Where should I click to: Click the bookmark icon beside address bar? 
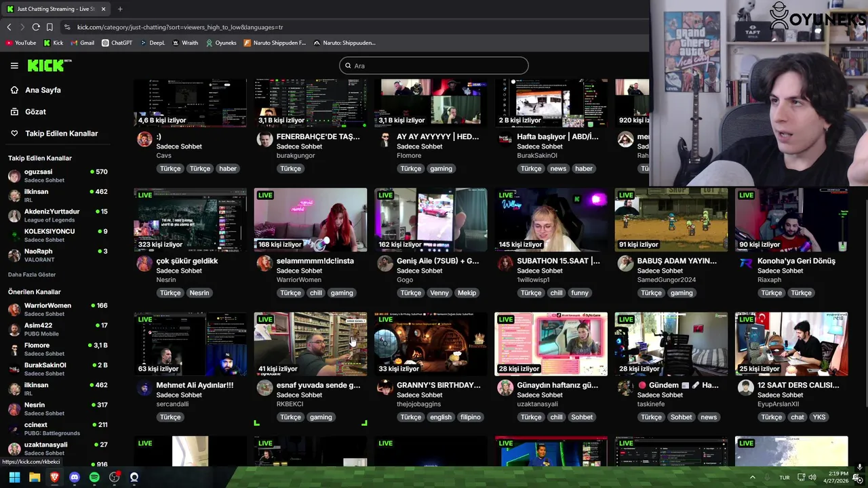pyautogui.click(x=50, y=27)
